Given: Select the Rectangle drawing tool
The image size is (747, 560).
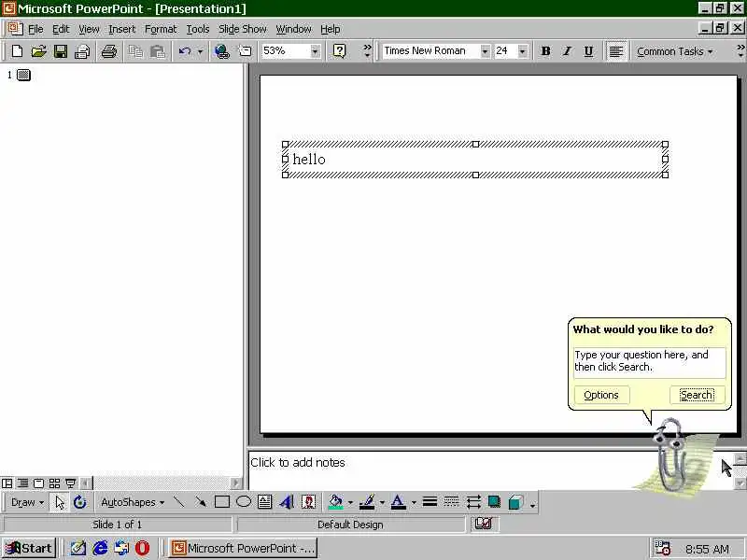Looking at the screenshot, I should tap(222, 502).
